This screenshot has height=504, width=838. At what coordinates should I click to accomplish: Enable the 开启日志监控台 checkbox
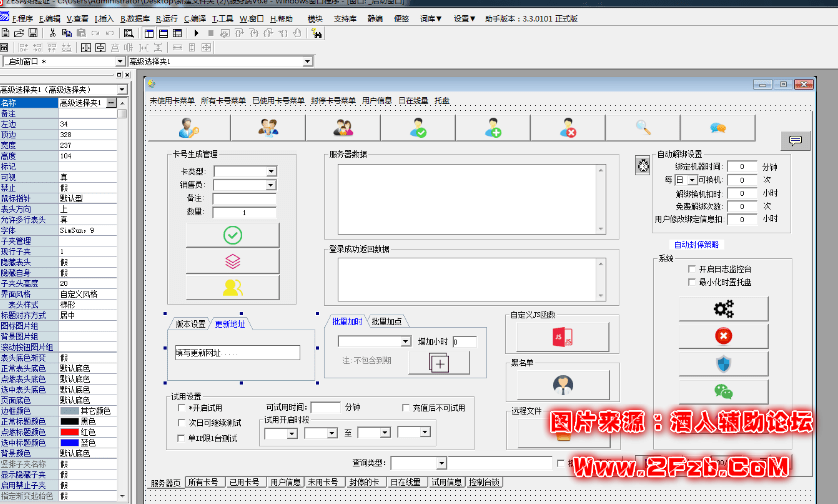point(692,269)
